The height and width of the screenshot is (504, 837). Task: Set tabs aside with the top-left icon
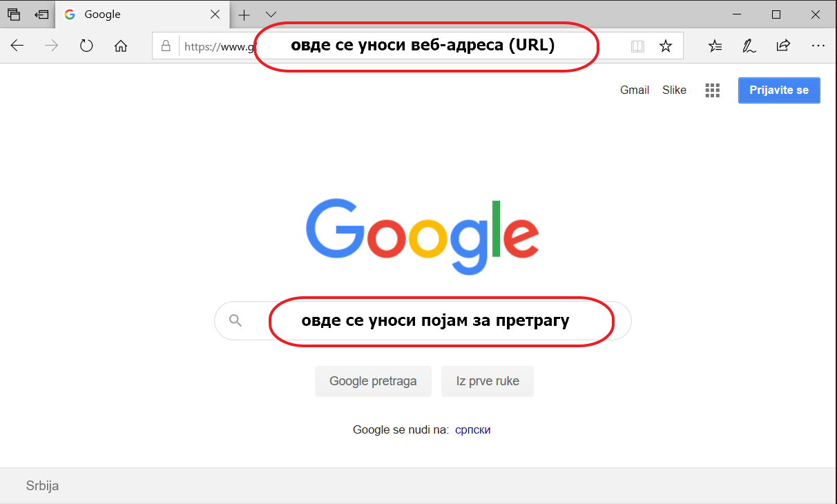pyautogui.click(x=14, y=14)
